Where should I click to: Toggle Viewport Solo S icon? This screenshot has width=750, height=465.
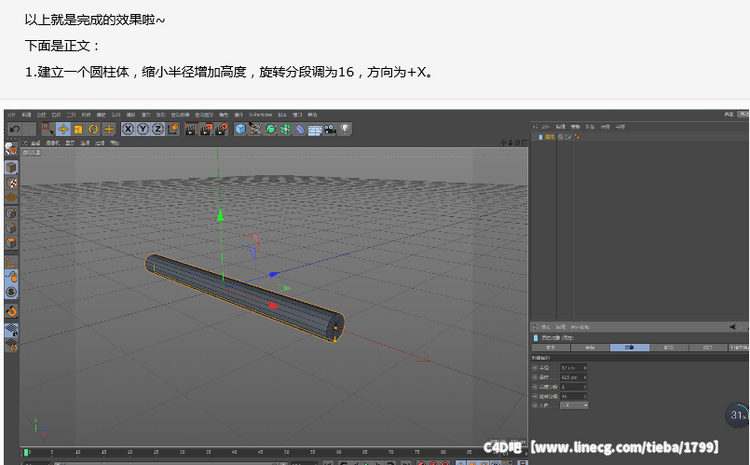click(11, 292)
